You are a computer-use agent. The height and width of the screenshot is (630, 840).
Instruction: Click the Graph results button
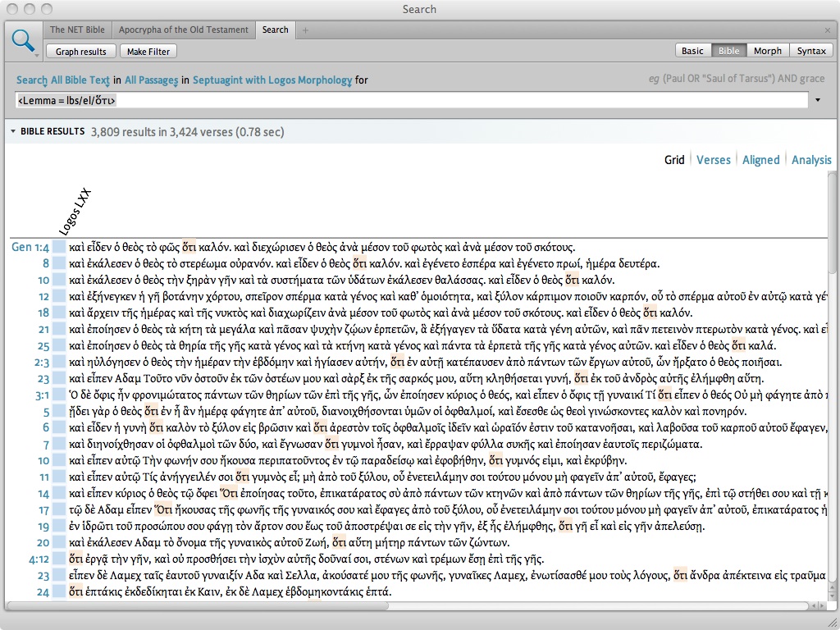point(81,52)
